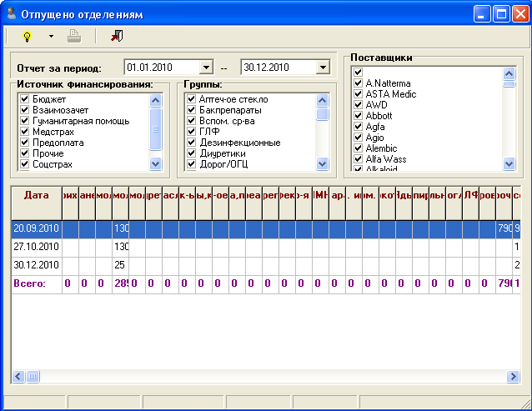Open the arrow next to the light bulb

(x=51, y=36)
